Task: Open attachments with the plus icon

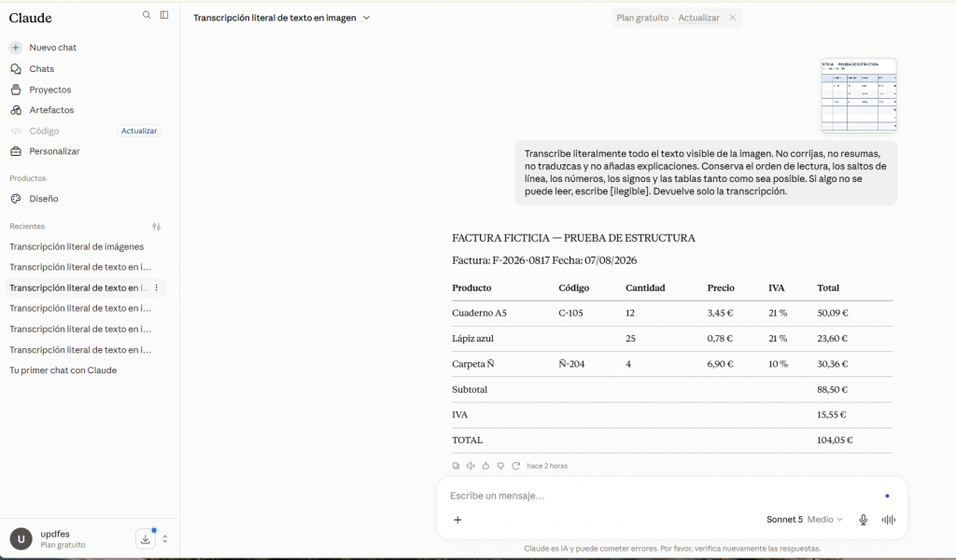Action: click(x=457, y=520)
